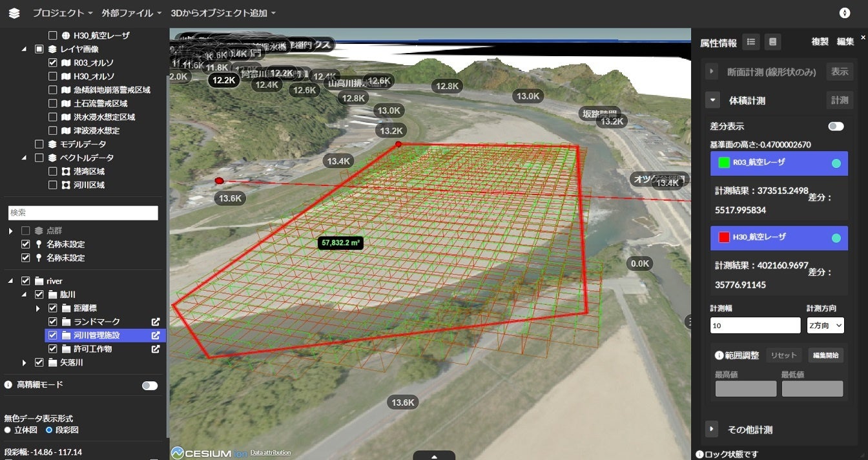Toggle R03_オルソ checkbox

[53, 63]
